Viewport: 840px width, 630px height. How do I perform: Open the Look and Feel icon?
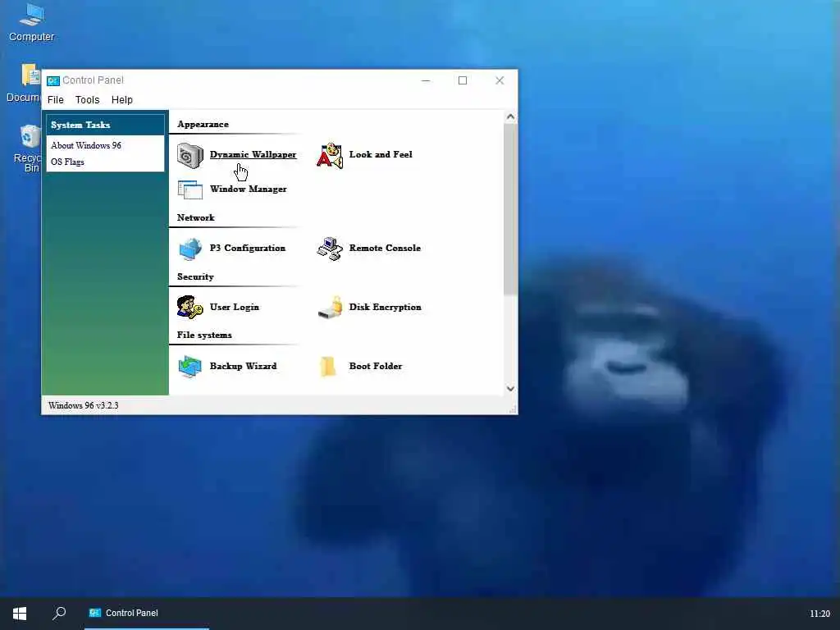(330, 155)
